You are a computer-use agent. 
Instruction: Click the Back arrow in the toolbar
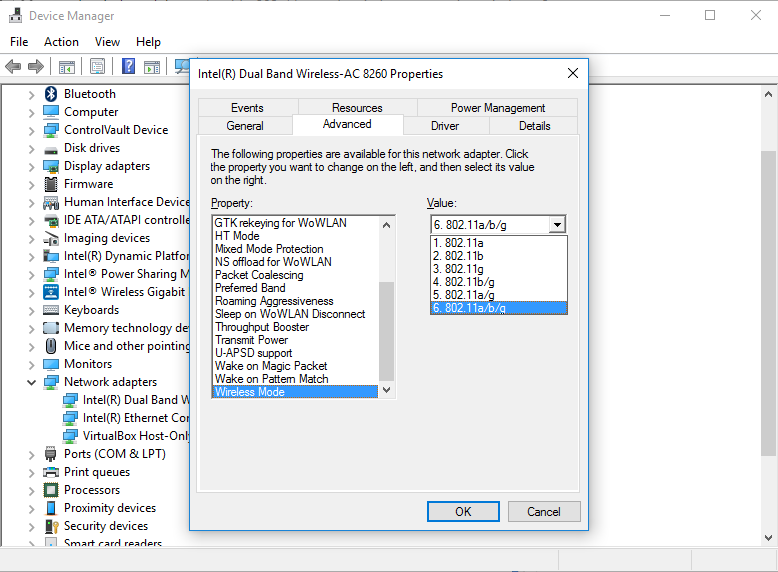coord(13,66)
